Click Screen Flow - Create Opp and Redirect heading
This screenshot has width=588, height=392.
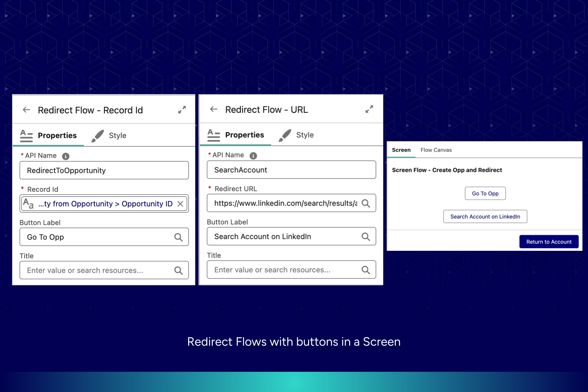point(447,170)
